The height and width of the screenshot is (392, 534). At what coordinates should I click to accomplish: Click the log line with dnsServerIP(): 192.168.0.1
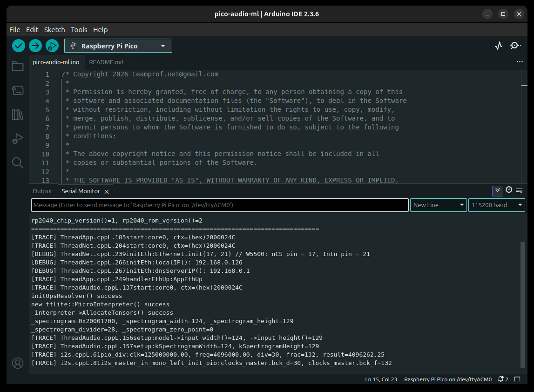tap(141, 271)
